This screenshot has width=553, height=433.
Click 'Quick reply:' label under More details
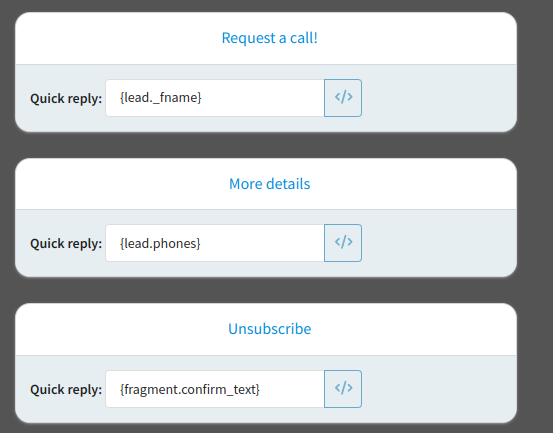point(66,244)
